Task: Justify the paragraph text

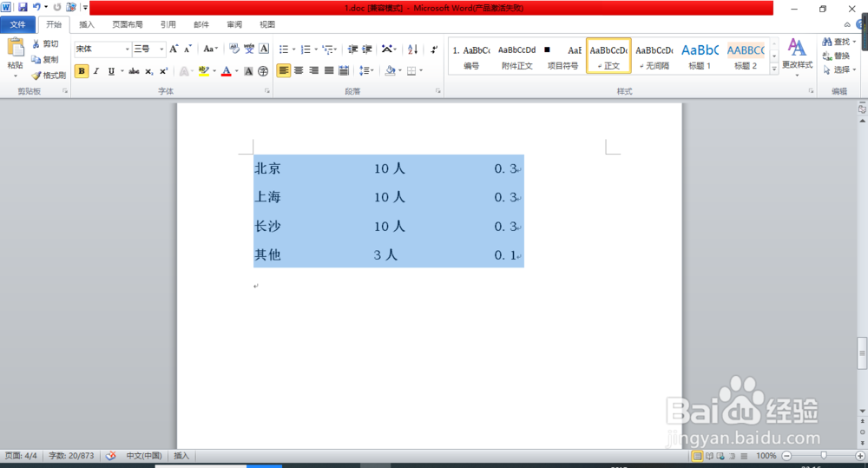Action: tap(329, 71)
